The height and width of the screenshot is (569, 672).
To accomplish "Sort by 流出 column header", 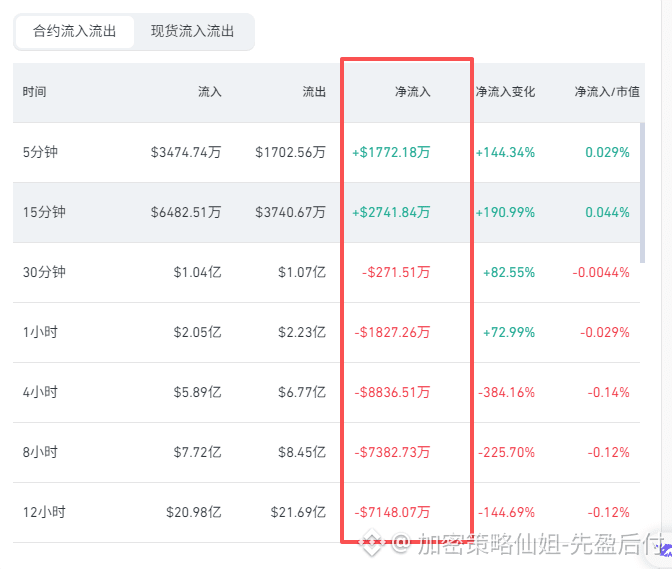I will coord(314,92).
